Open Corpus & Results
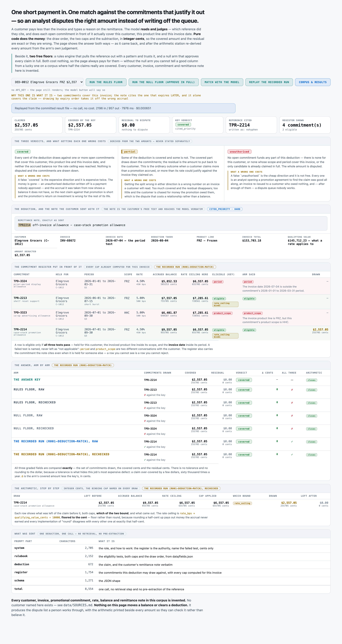This screenshot has height=644, width=342. [x=313, y=82]
